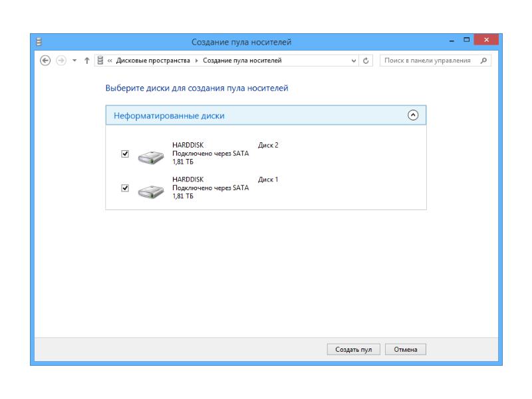The width and height of the screenshot is (532, 399).
Task: Refresh the page using the address bar button
Action: click(367, 61)
